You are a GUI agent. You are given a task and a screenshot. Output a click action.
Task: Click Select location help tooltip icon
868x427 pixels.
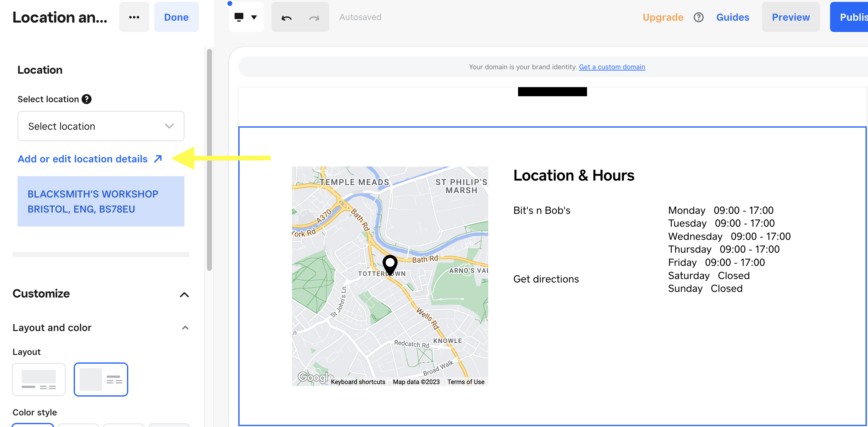click(x=87, y=99)
